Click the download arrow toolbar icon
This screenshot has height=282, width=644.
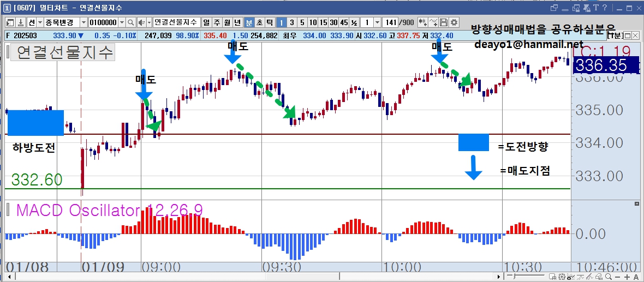[20, 22]
